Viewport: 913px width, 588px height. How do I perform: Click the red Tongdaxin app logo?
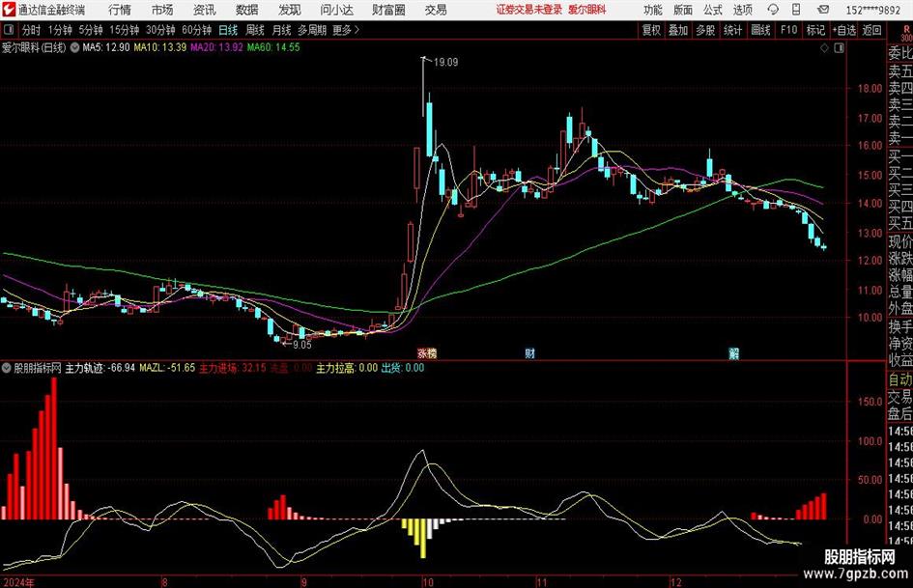(9, 10)
